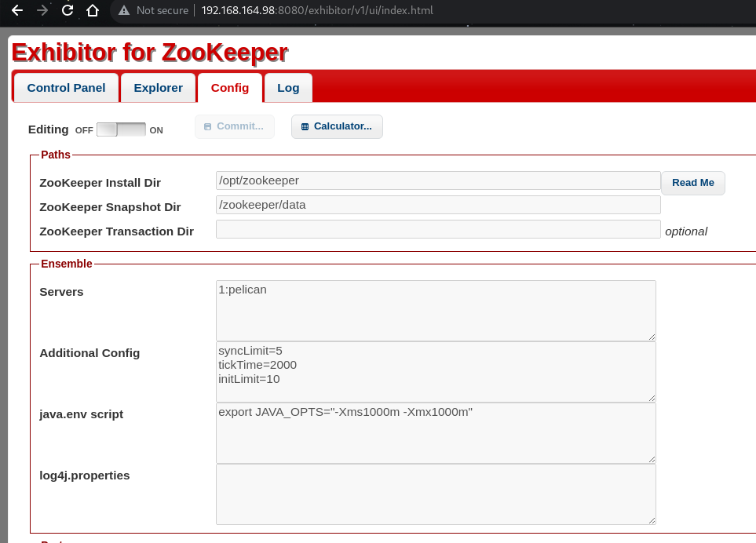Reload the page with refresh icon

pyautogui.click(x=68, y=10)
